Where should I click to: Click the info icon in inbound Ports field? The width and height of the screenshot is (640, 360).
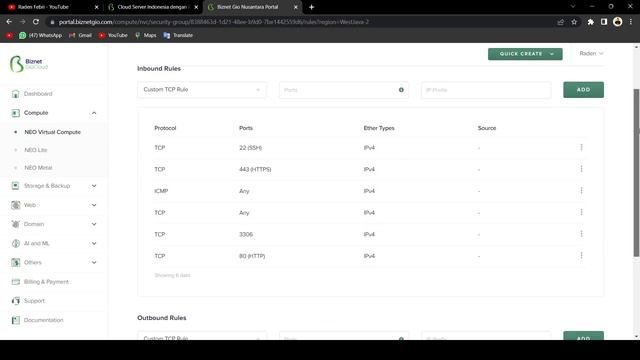click(401, 90)
